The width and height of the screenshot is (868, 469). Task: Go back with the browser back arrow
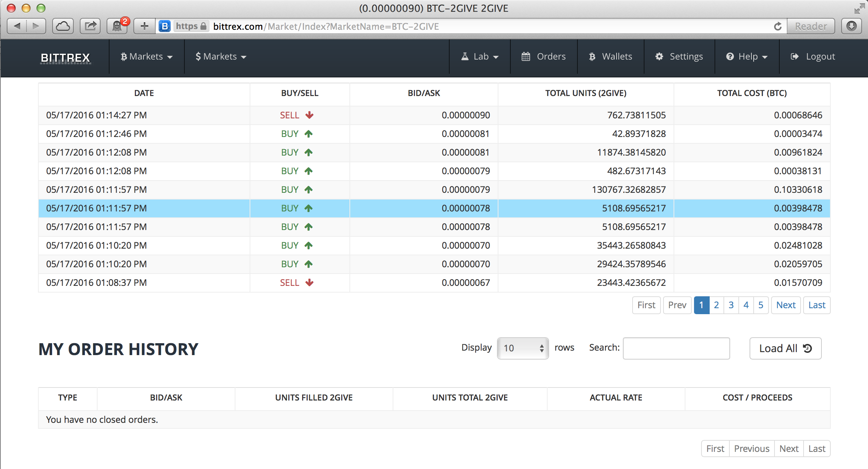pos(17,26)
